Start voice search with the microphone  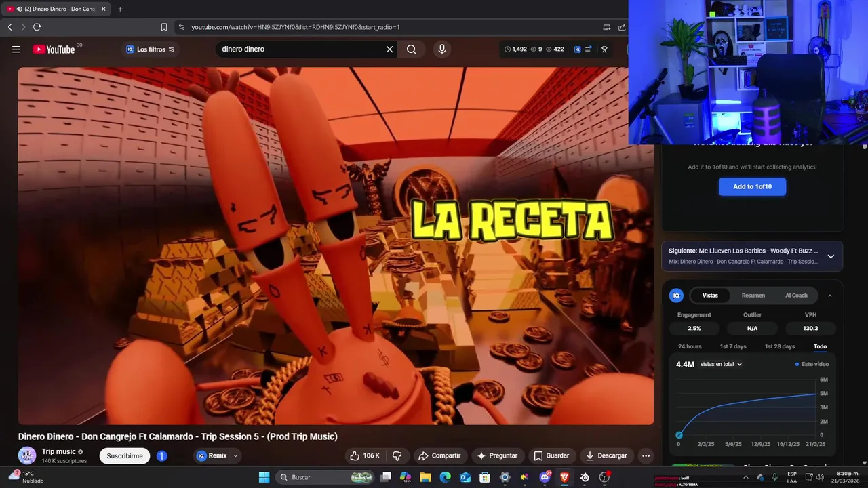[442, 49]
